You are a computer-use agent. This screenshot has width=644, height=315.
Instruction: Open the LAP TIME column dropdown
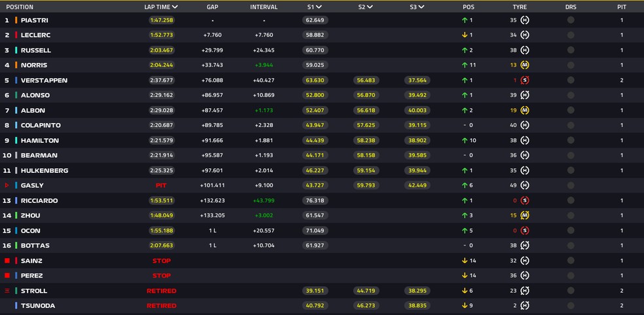point(175,7)
